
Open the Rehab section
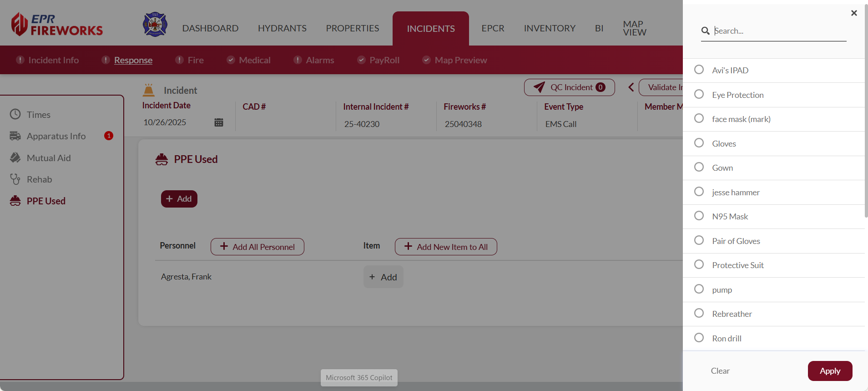coord(39,179)
